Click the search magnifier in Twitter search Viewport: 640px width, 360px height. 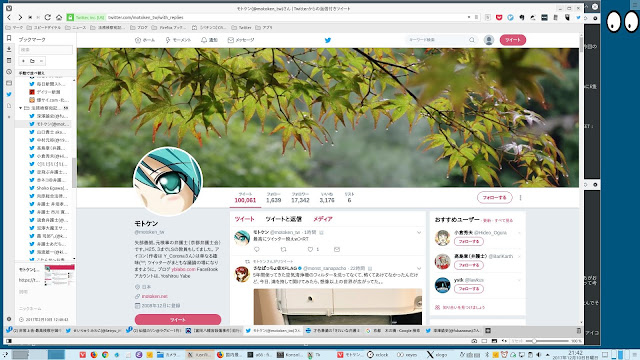pos(472,40)
